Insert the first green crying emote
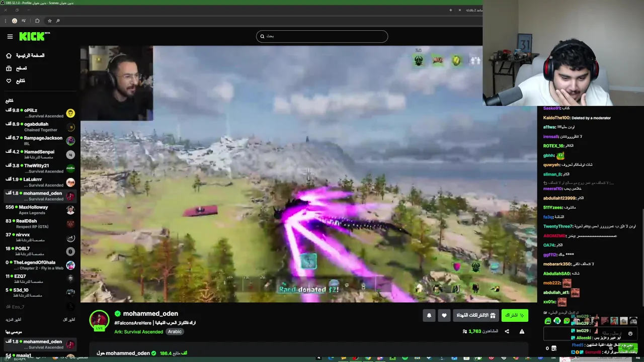 548,321
